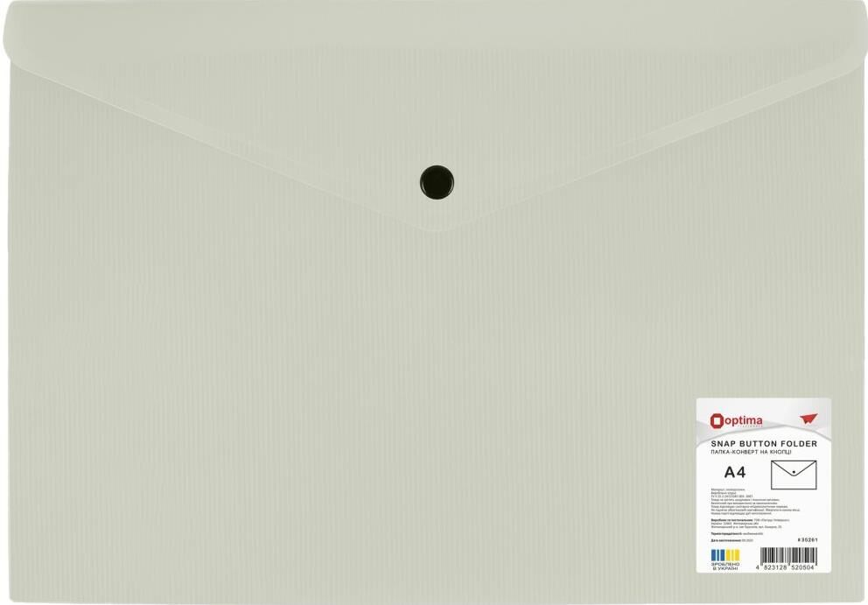Screen dimensions: 868x605
Task: Click the pointed tip of the folder flap
Action: pyautogui.click(x=437, y=229)
